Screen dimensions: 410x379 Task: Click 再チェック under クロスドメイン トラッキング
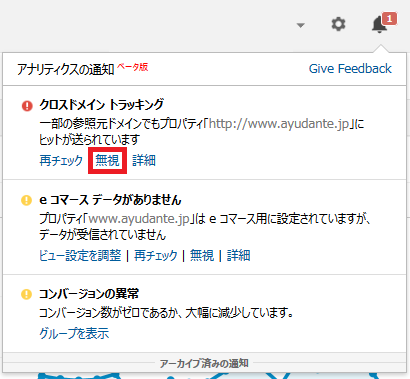tap(61, 160)
